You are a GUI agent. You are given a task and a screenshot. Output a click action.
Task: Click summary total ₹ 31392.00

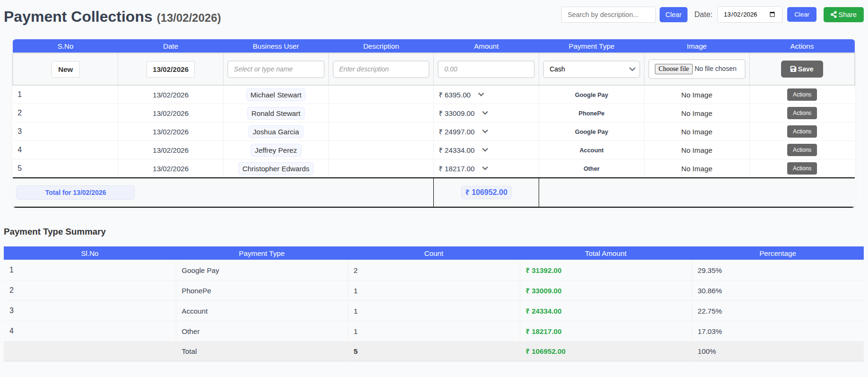click(543, 271)
